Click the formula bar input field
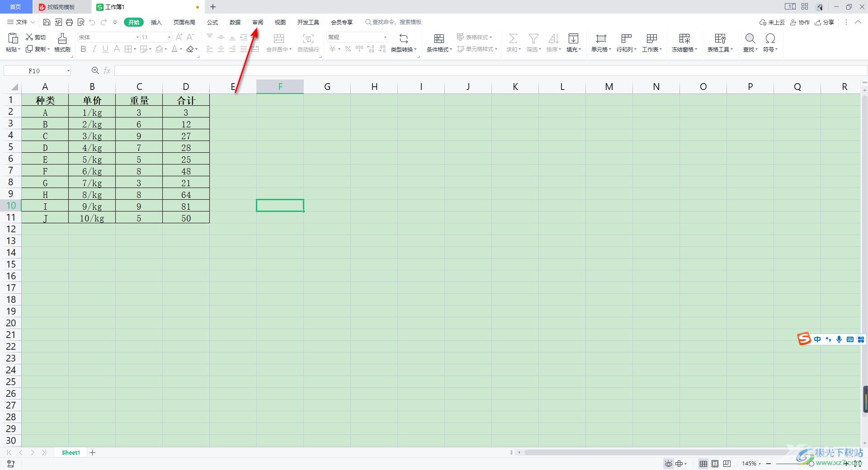Image resolution: width=868 pixels, height=470 pixels. click(491, 70)
